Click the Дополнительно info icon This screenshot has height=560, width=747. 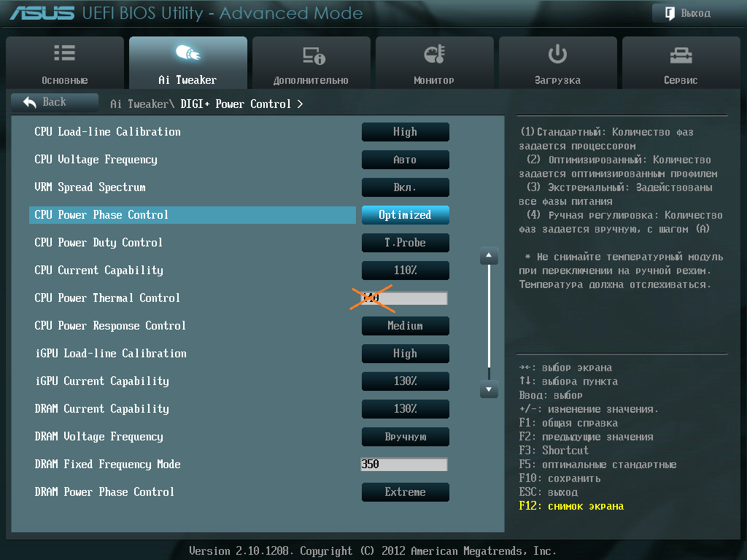[314, 55]
